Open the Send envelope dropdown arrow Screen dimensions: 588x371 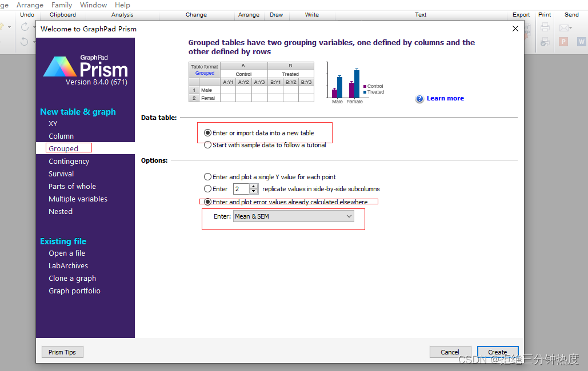click(x=570, y=28)
